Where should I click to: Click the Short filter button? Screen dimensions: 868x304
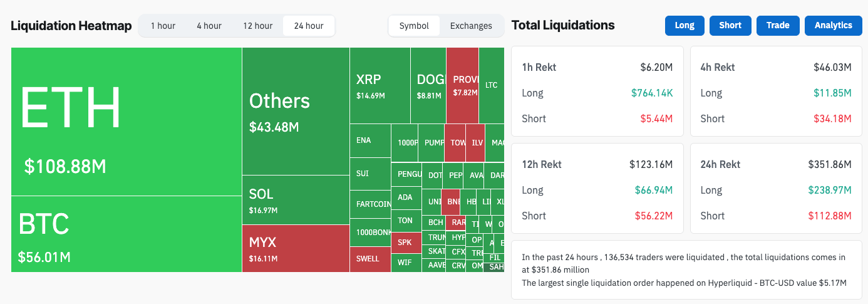click(730, 25)
